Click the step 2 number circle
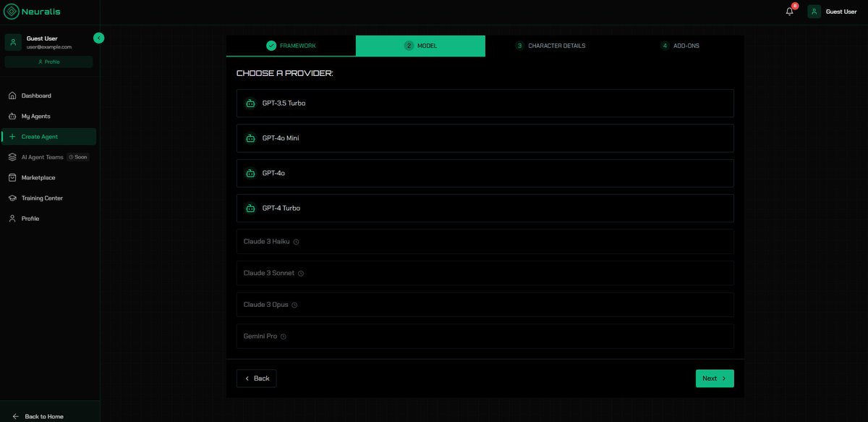Viewport: 868px width, 422px height. tap(409, 46)
